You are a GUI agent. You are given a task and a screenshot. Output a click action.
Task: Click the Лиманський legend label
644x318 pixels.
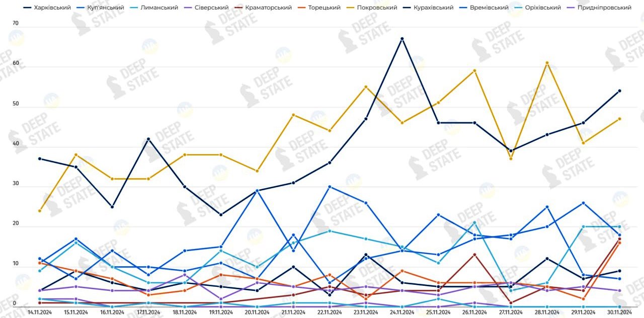160,8
